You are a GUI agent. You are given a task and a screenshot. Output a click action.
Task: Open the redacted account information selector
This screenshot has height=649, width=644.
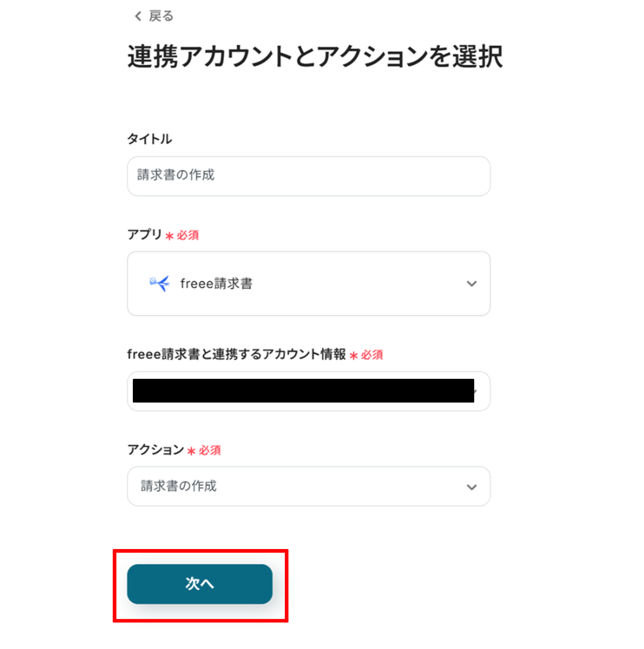click(x=303, y=391)
